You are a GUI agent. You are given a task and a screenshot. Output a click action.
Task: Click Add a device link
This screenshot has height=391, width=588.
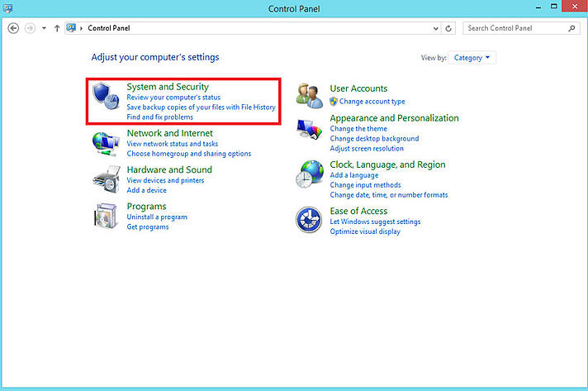pyautogui.click(x=147, y=190)
